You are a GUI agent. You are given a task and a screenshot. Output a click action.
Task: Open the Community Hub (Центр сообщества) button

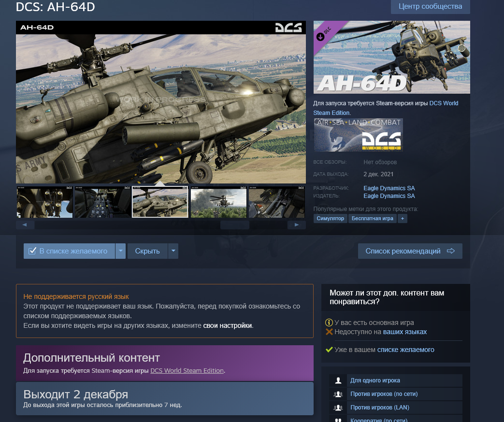430,6
